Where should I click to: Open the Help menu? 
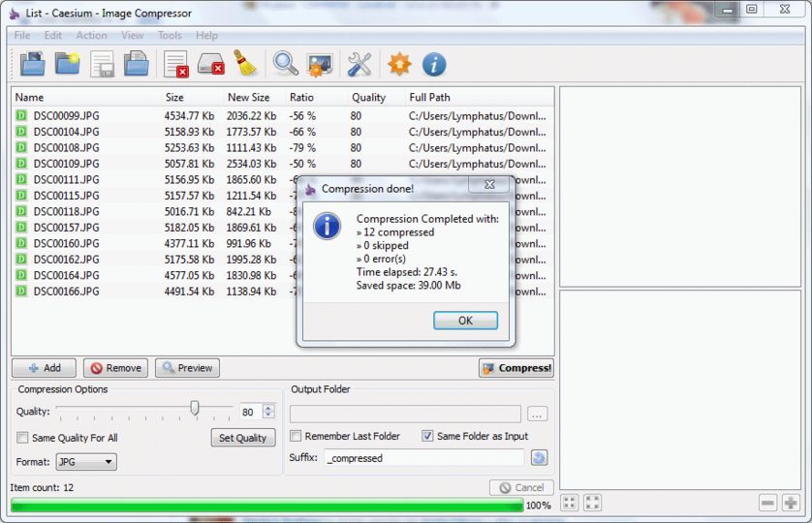[x=206, y=35]
